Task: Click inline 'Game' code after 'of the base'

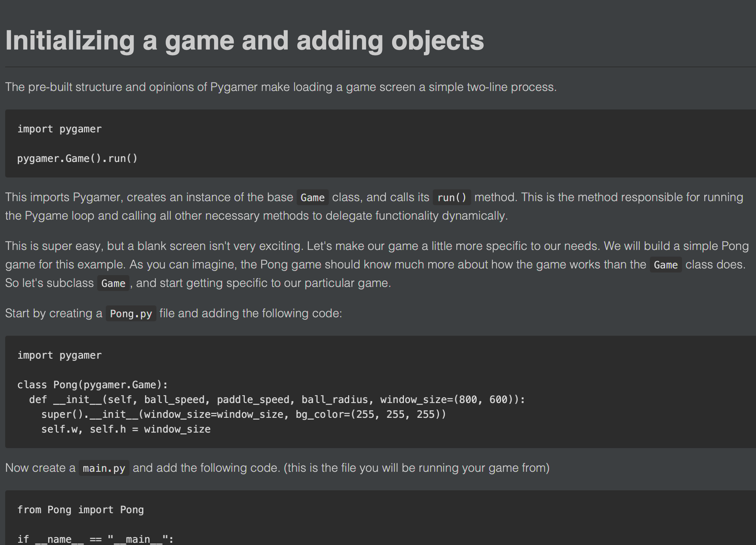Action: pyautogui.click(x=312, y=198)
